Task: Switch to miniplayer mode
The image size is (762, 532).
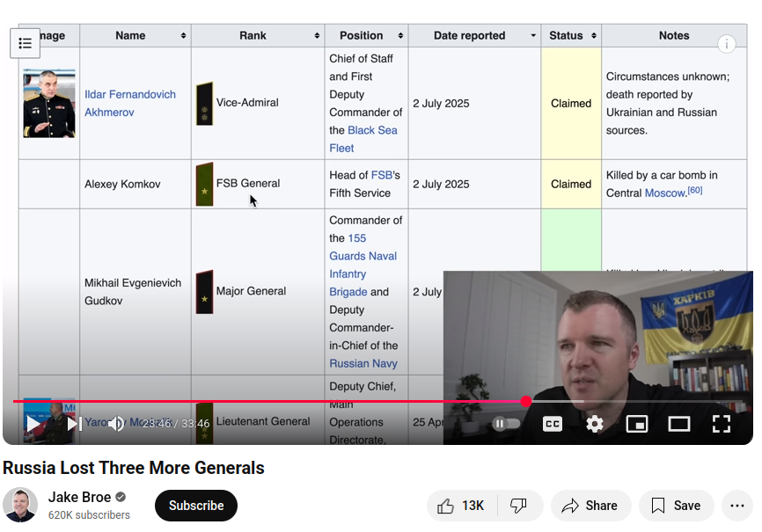Action: pyautogui.click(x=637, y=424)
